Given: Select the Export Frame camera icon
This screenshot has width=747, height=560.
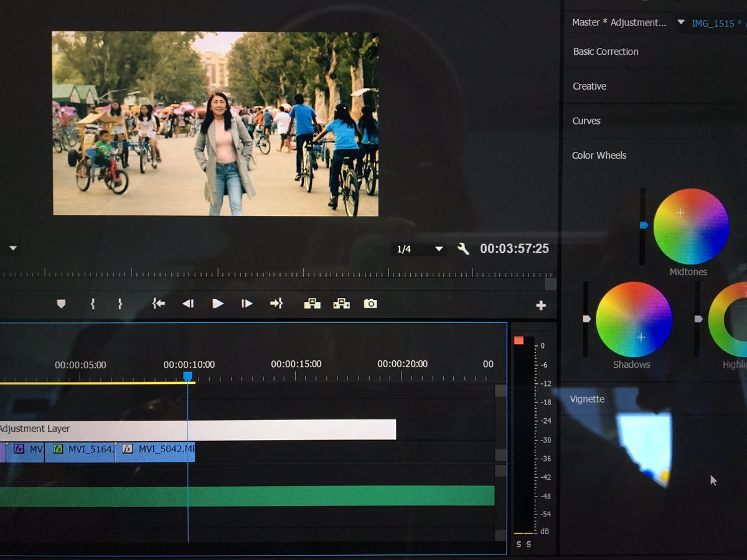Looking at the screenshot, I should coord(370,304).
